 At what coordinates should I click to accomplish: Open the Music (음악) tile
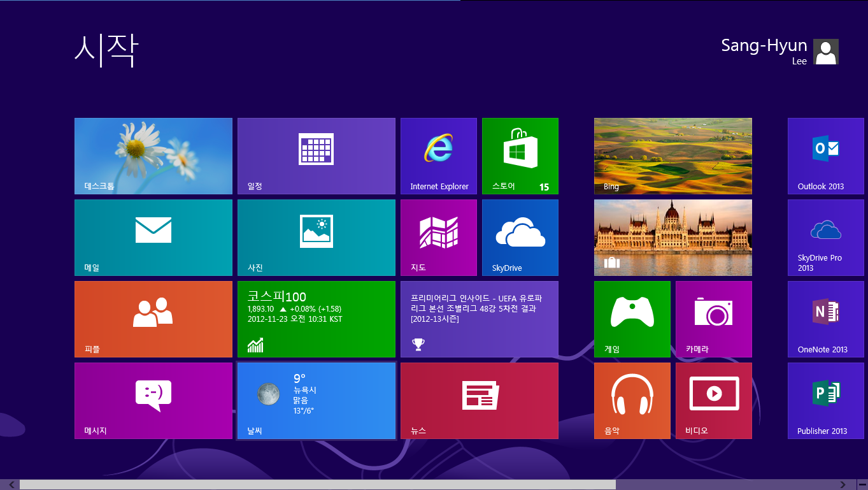(632, 401)
